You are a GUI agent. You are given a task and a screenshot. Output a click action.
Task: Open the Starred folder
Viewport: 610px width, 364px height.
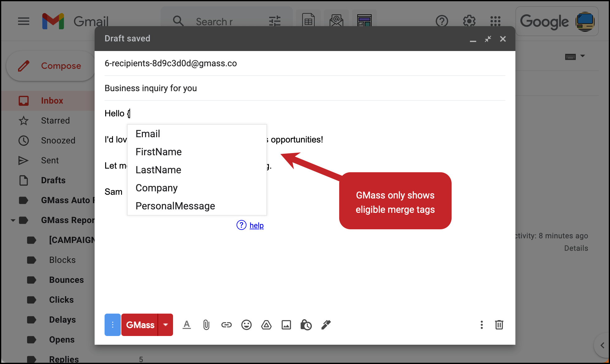pos(48,121)
